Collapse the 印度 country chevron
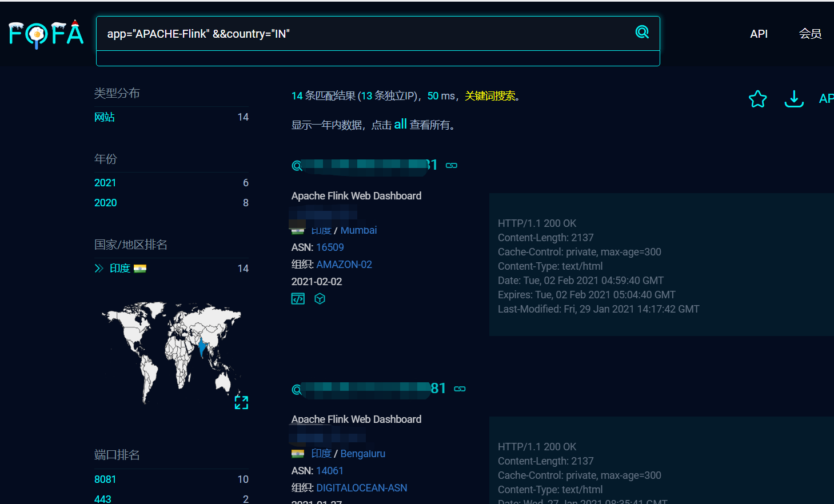Screen dimensions: 834x504 (x=99, y=268)
